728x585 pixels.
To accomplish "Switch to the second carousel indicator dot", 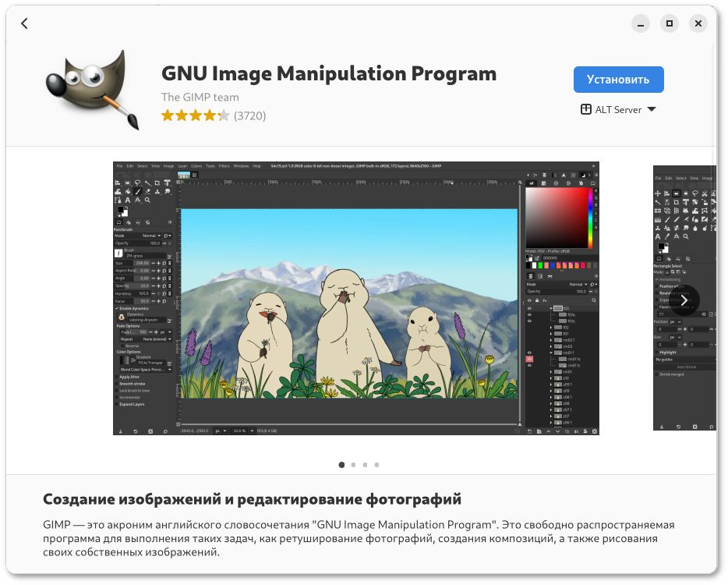I will [353, 465].
